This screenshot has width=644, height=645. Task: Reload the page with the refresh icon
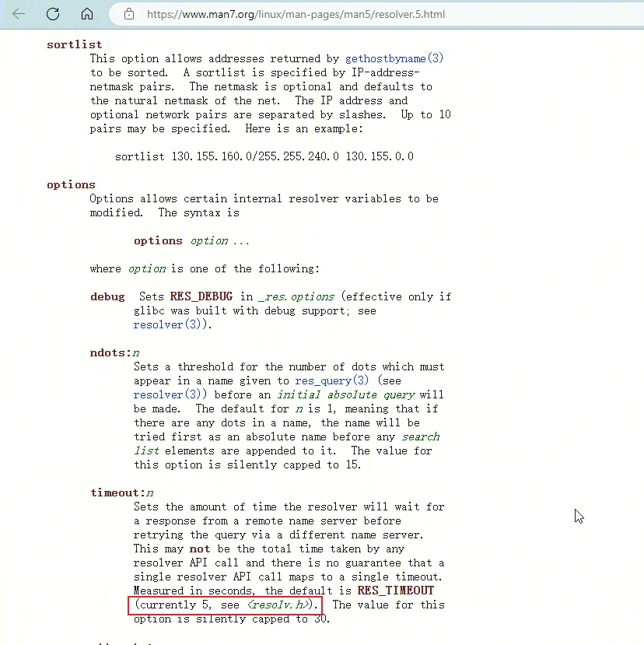coord(53,14)
